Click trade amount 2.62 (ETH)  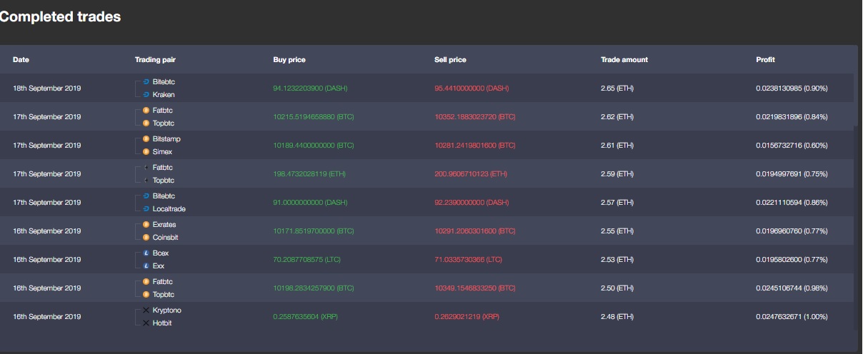[617, 117]
